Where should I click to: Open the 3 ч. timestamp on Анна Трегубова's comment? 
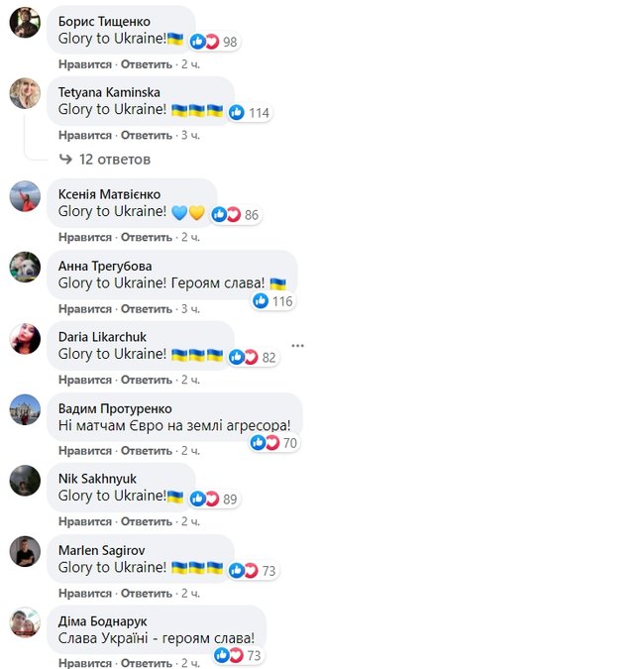[x=190, y=308]
